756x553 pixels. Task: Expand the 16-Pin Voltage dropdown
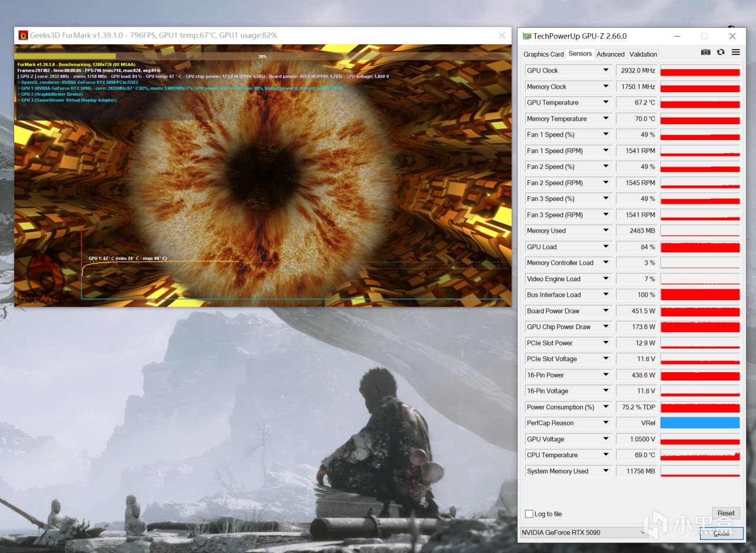(x=605, y=391)
